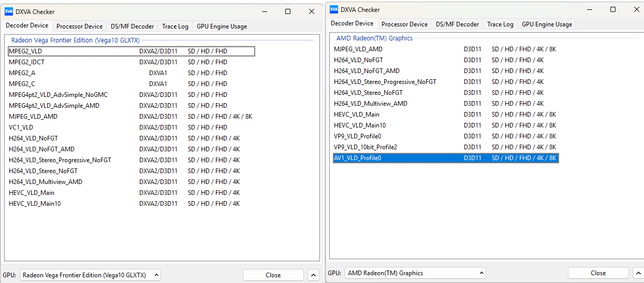Select H264_VLD_Multiview_AMD row in right window

(446, 104)
